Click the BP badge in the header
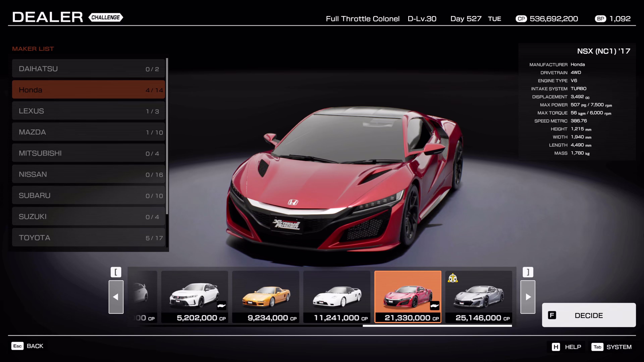The height and width of the screenshot is (362, 644). click(601, 19)
